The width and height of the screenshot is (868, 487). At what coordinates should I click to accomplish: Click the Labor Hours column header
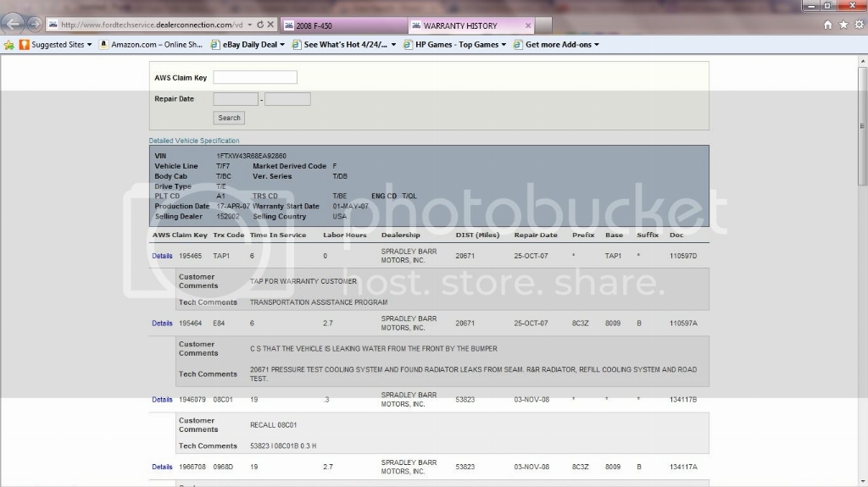[x=345, y=235]
